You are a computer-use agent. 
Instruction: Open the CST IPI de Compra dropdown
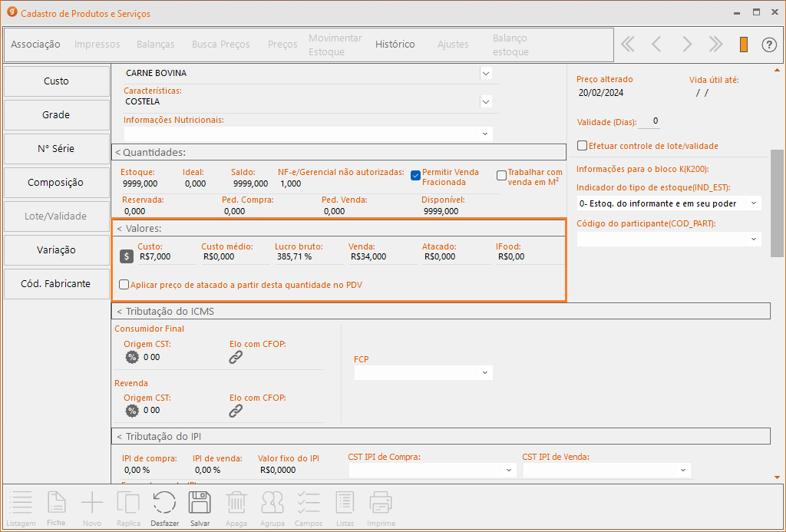508,471
